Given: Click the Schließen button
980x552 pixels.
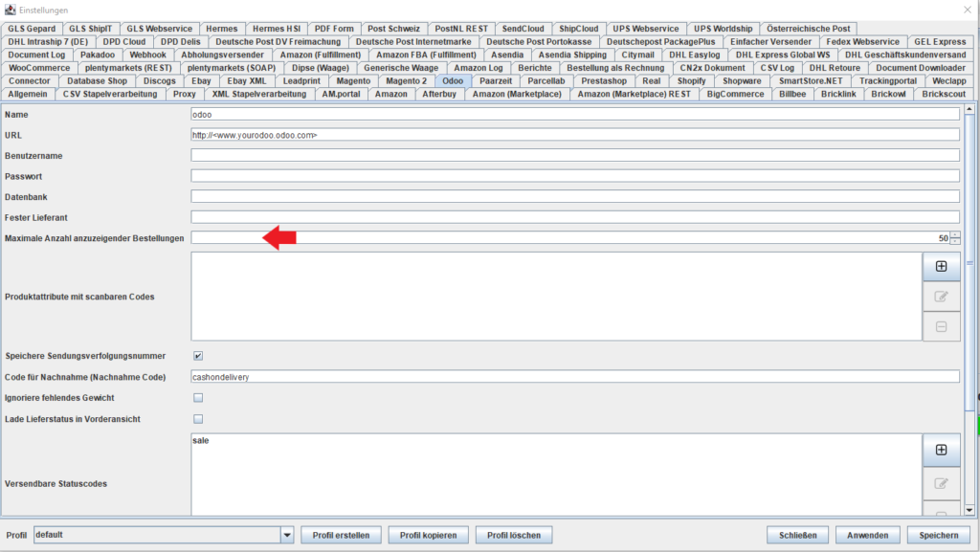Looking at the screenshot, I should tap(797, 535).
